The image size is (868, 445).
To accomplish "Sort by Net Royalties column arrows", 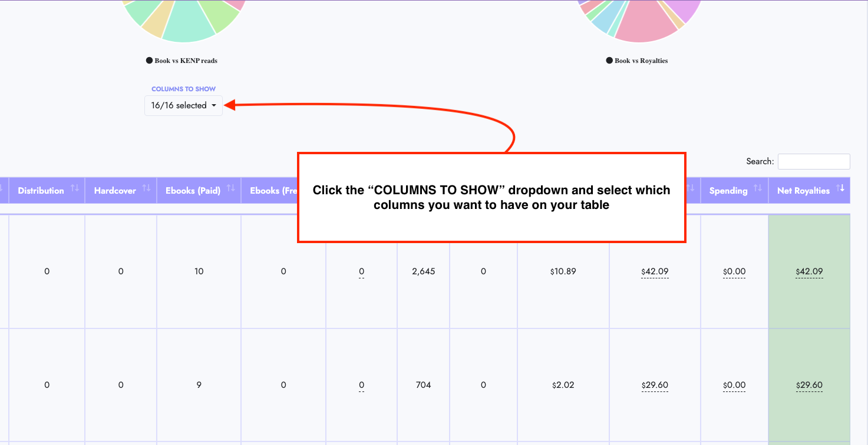I will click(840, 188).
